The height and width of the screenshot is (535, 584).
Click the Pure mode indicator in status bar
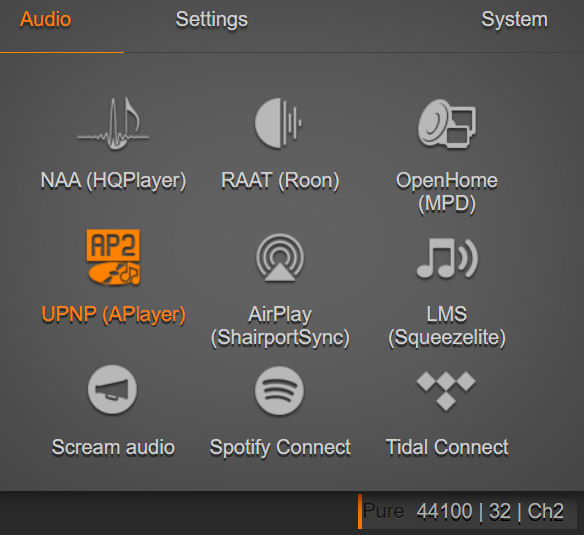click(x=384, y=511)
